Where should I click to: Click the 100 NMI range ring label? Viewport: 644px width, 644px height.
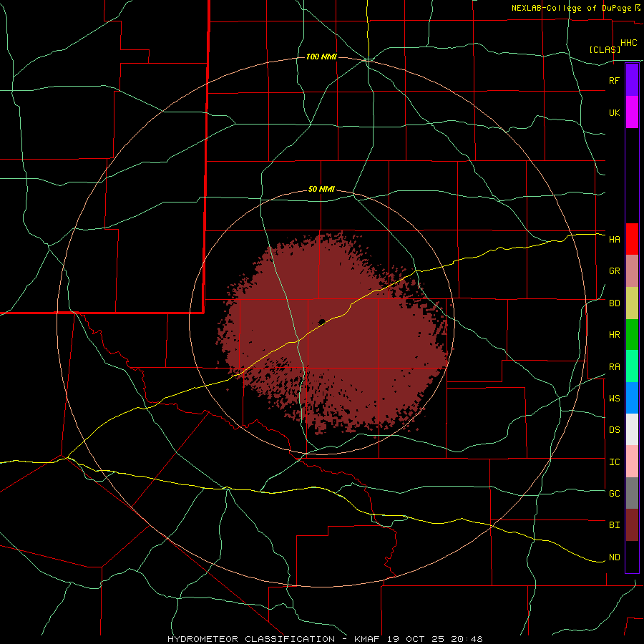tap(321, 57)
